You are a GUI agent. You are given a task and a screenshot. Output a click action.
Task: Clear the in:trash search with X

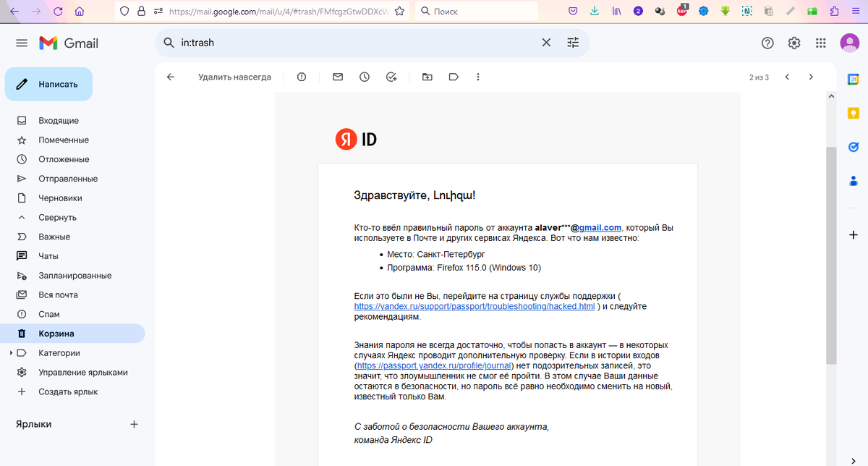[x=547, y=43]
